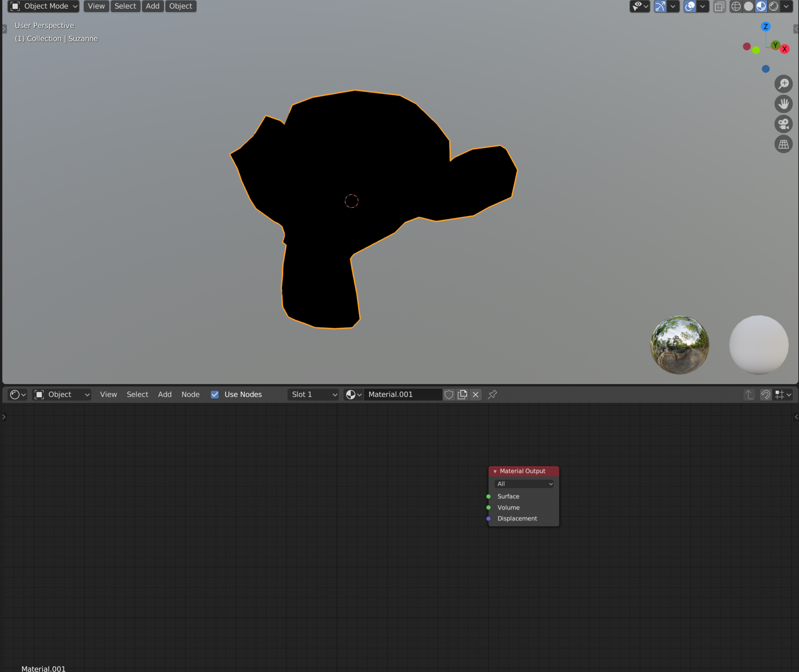Open the All target dropdown on Material Output
799x672 pixels.
click(523, 484)
